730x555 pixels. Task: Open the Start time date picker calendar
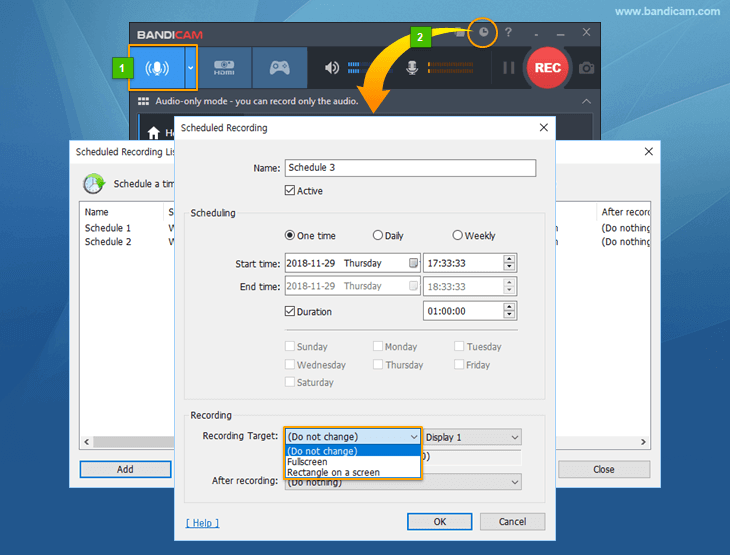pyautogui.click(x=413, y=263)
